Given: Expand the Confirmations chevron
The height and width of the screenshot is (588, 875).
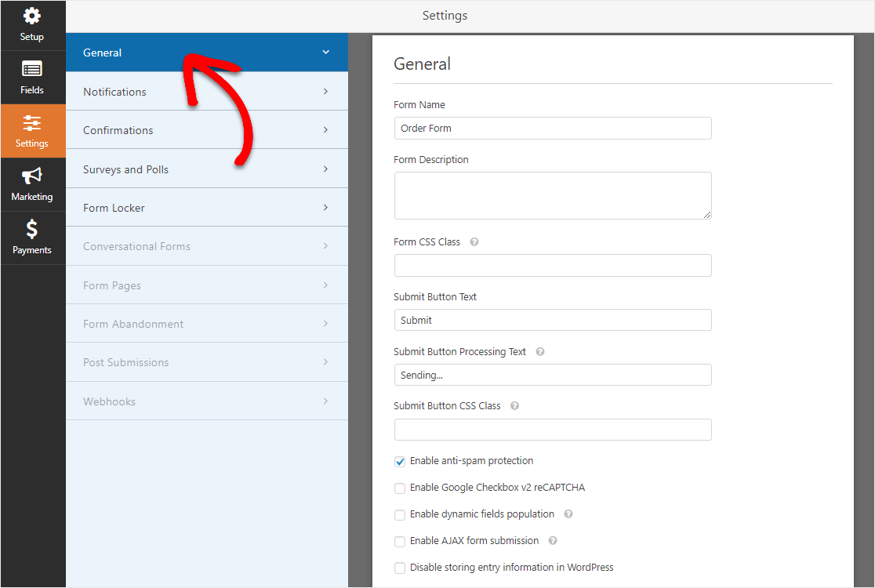Looking at the screenshot, I should tap(326, 130).
